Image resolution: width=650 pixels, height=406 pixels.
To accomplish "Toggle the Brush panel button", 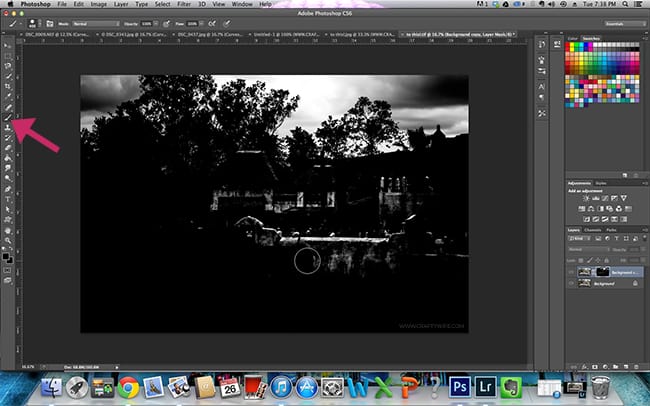I will (x=50, y=24).
